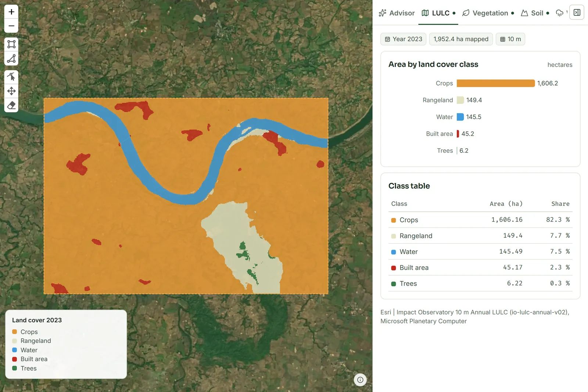588x392 pixels.
Task: Click the Share column header
Action: 560,204
